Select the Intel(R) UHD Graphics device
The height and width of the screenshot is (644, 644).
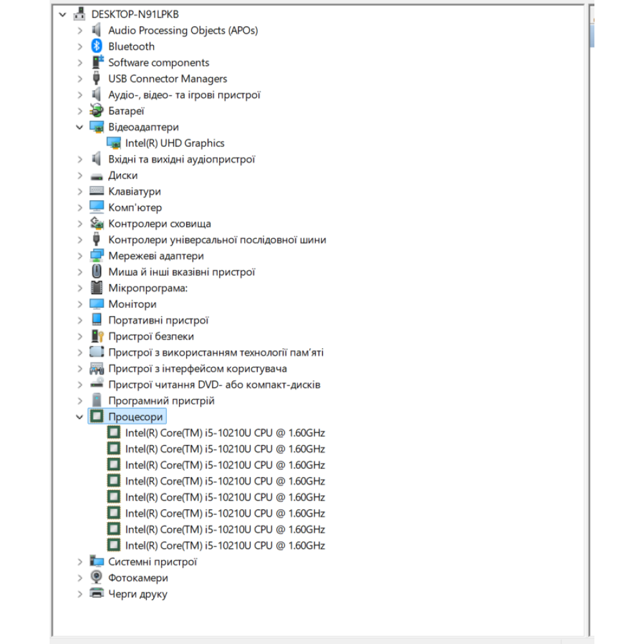click(x=175, y=143)
